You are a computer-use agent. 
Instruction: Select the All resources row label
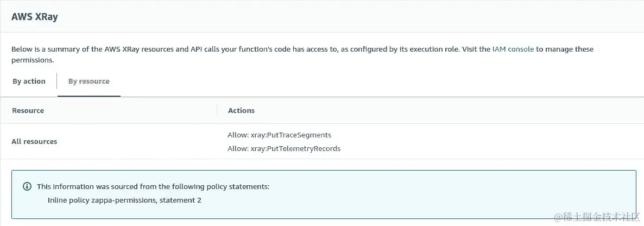[x=34, y=141]
